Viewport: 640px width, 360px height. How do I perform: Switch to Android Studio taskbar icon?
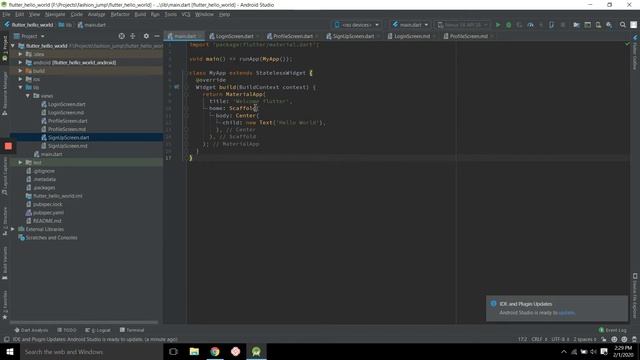tap(256, 351)
